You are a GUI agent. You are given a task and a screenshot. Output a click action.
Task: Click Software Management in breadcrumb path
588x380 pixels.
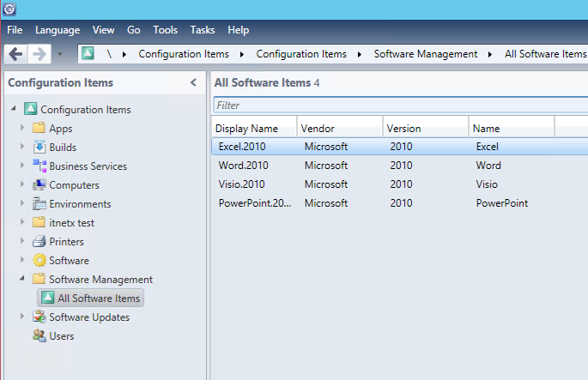coord(425,54)
